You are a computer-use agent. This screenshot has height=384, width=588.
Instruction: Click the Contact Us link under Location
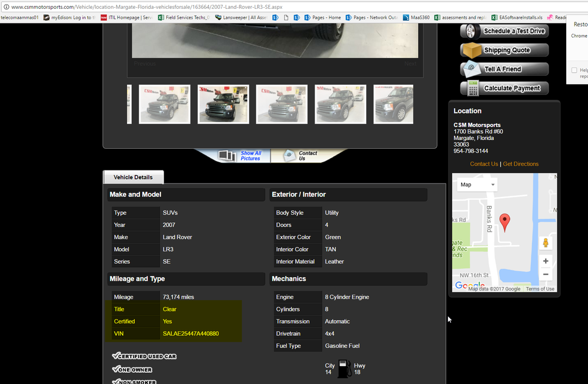[x=483, y=164]
